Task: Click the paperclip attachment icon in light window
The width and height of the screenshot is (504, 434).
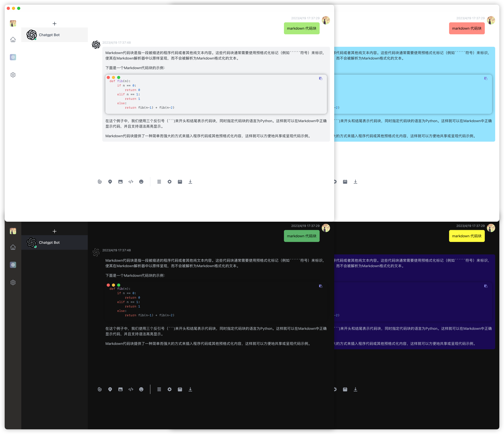Action: pyautogui.click(x=99, y=182)
